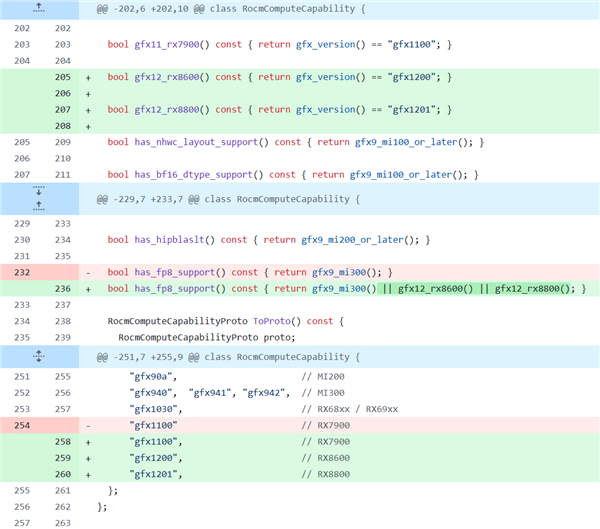Image resolution: width=600 pixels, height=529 pixels.
Task: Select added line number 259
Action: 63,458
